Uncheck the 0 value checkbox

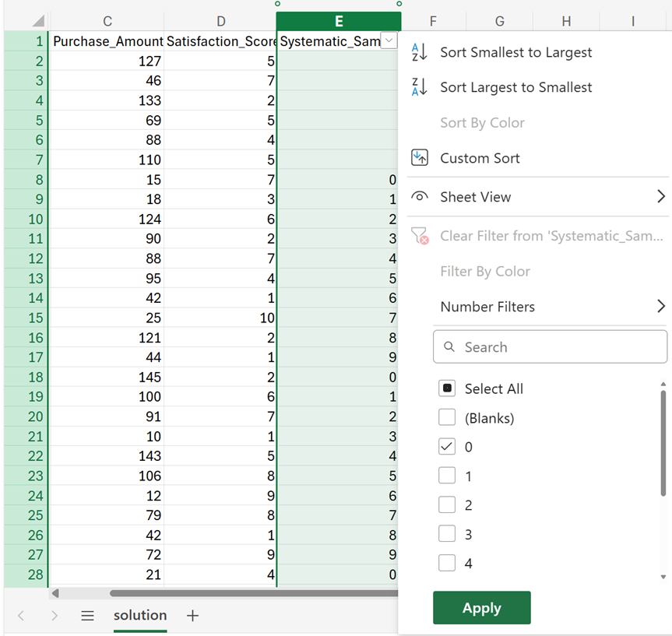pos(446,447)
